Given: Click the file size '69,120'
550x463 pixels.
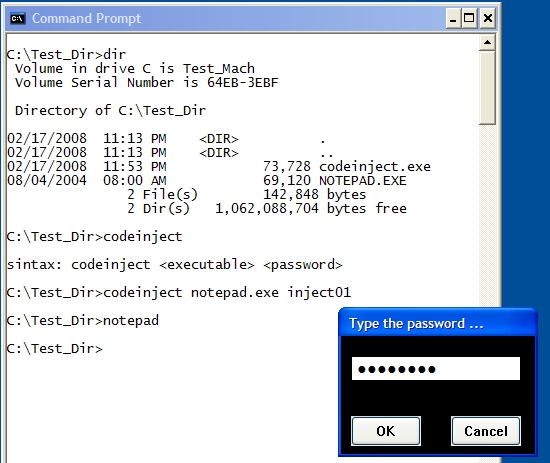Looking at the screenshot, I should click(x=287, y=181).
